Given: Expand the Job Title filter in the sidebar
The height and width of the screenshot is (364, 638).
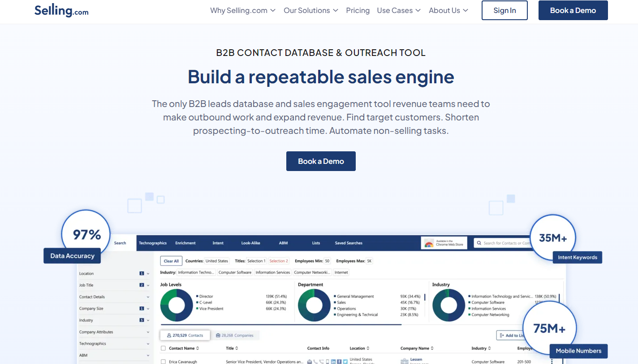Looking at the screenshot, I should [x=114, y=285].
